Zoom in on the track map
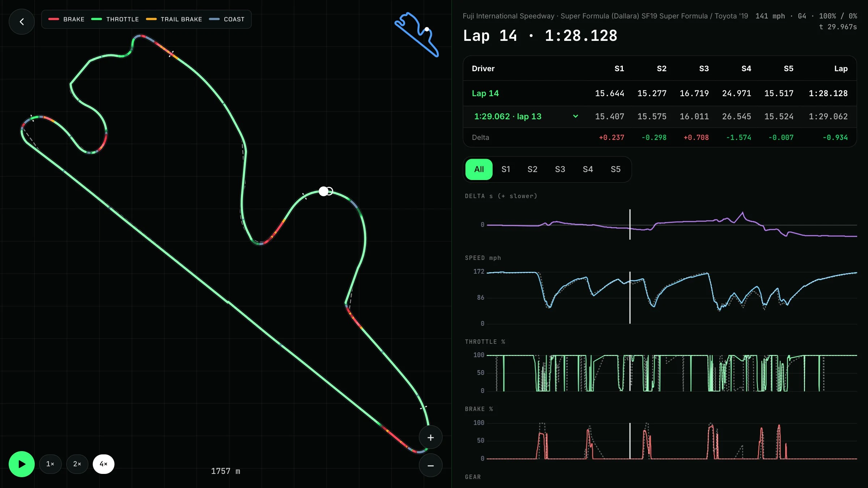 click(x=430, y=438)
